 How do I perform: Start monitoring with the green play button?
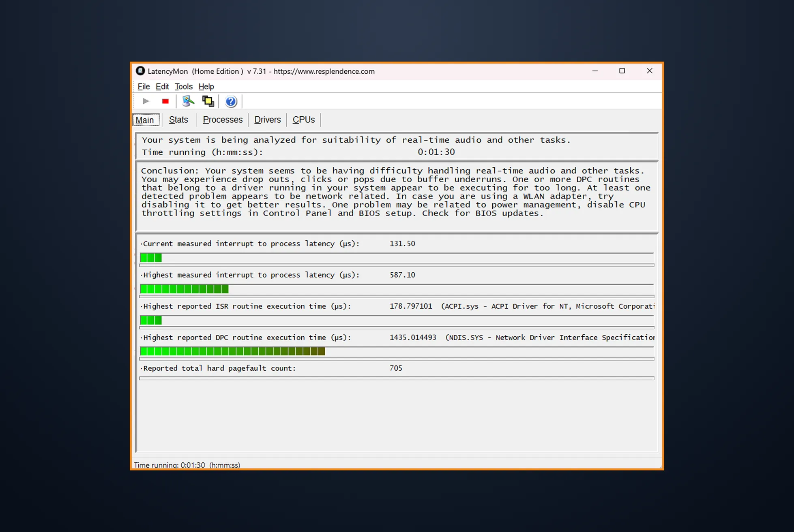point(146,101)
